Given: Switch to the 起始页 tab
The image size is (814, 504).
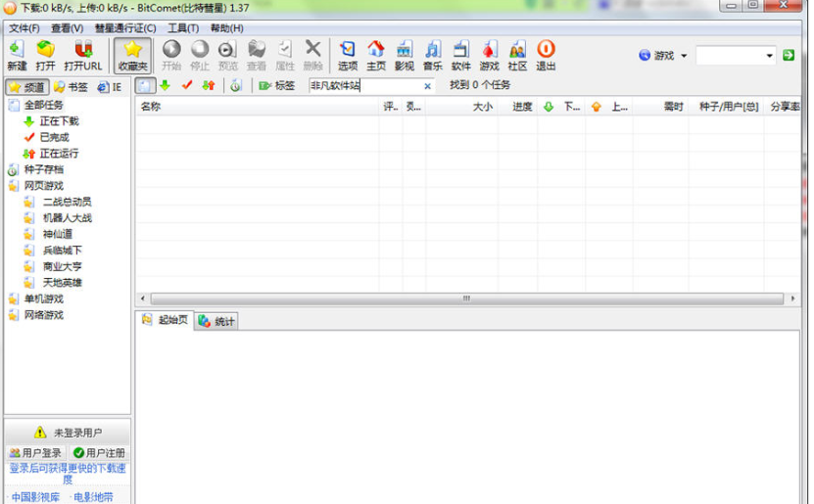Looking at the screenshot, I should click(166, 320).
